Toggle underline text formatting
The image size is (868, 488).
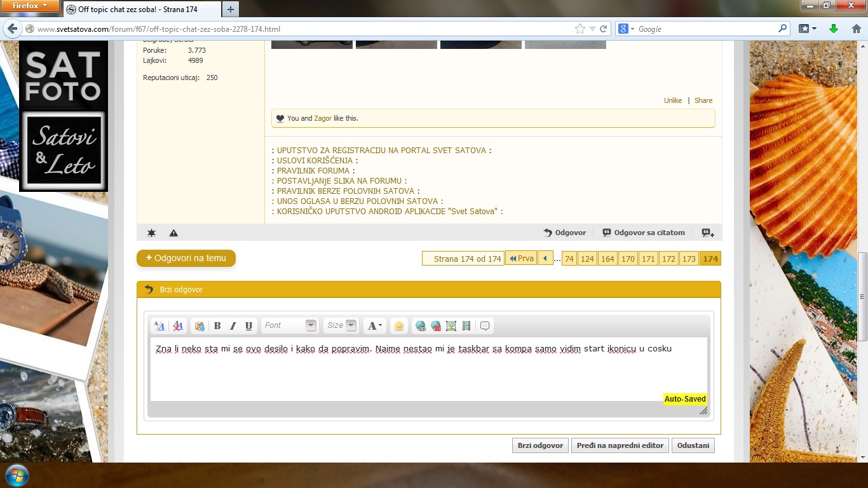tap(248, 326)
